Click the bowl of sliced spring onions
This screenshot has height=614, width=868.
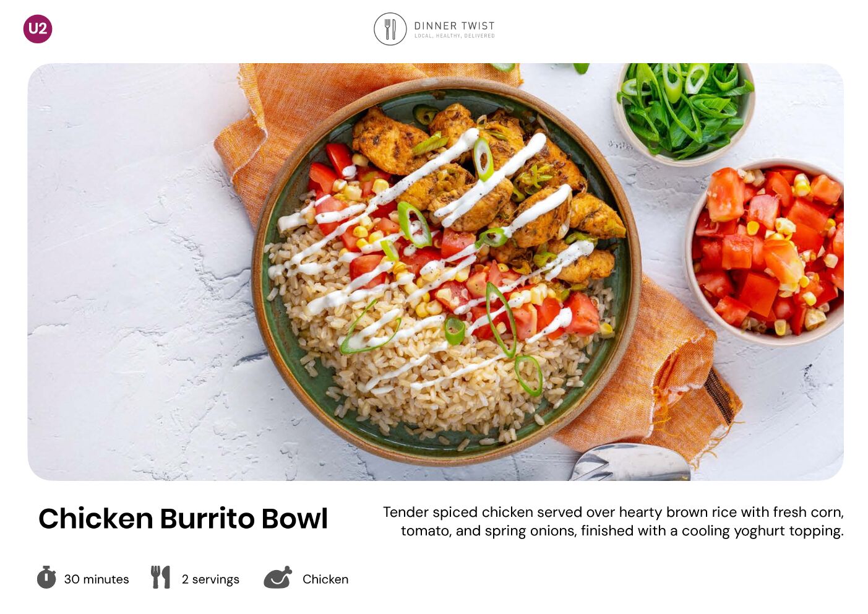click(684, 111)
